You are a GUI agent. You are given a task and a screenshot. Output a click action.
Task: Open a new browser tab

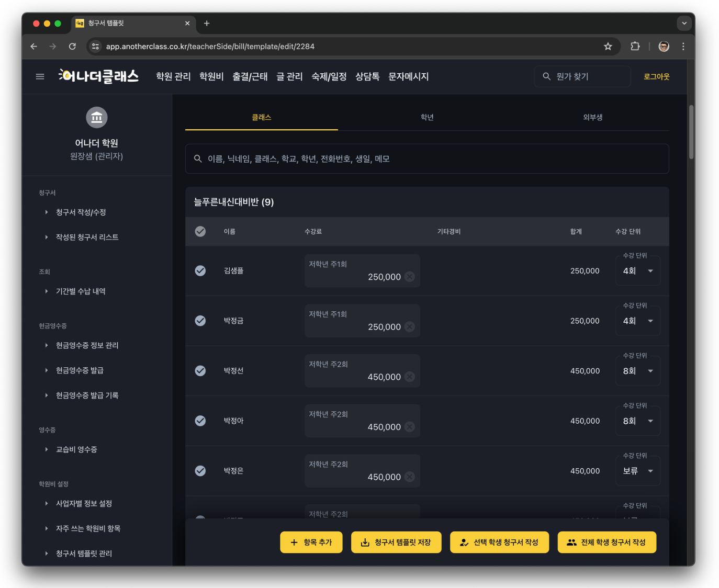207,24
